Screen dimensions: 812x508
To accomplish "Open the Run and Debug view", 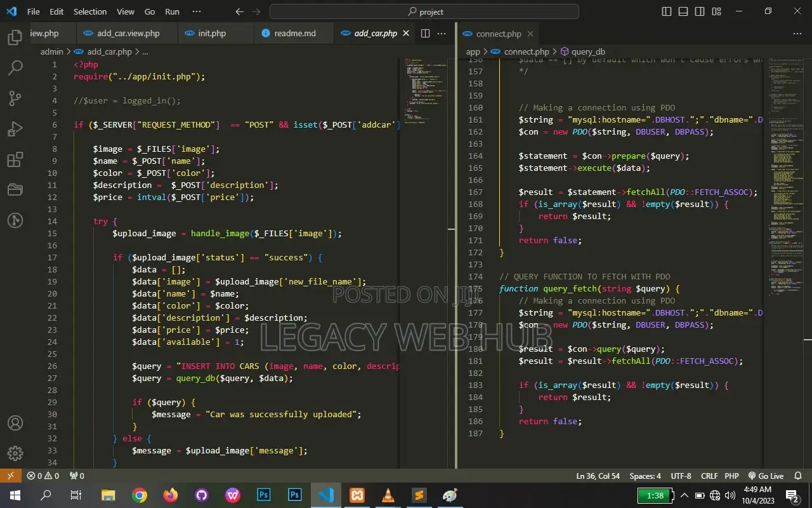I will point(15,128).
